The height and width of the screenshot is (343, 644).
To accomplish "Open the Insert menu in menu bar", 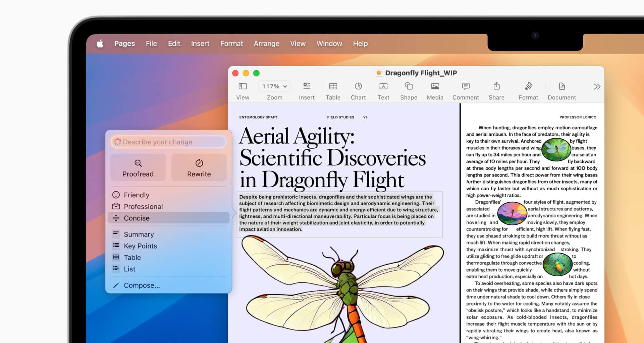I will click(x=200, y=44).
